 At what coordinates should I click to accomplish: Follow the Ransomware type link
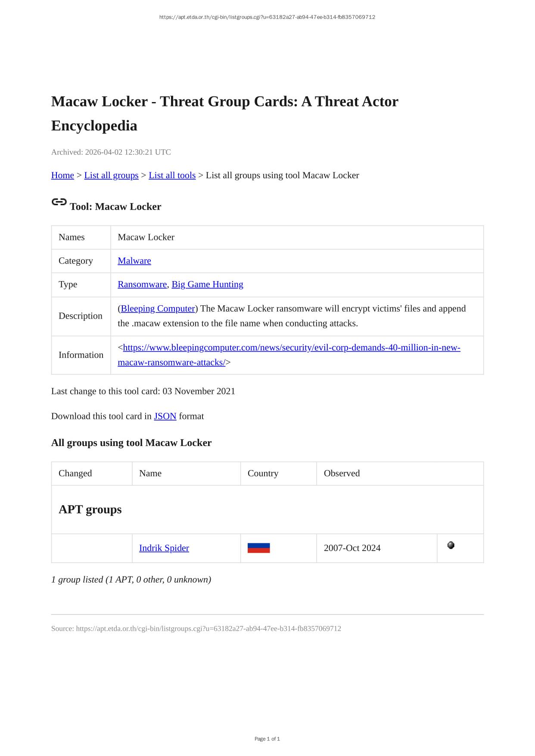[142, 285]
